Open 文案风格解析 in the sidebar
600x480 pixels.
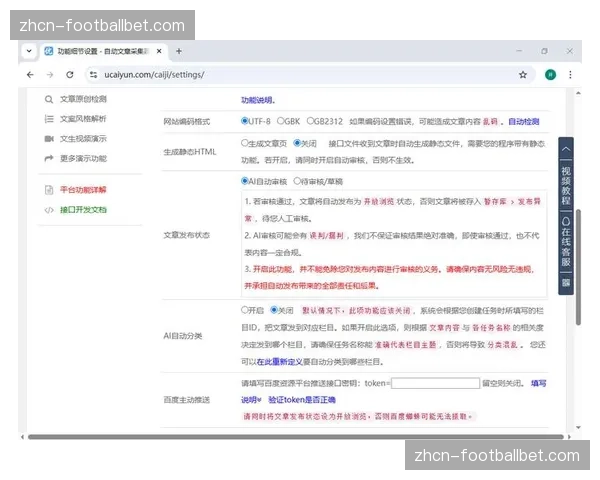point(83,119)
